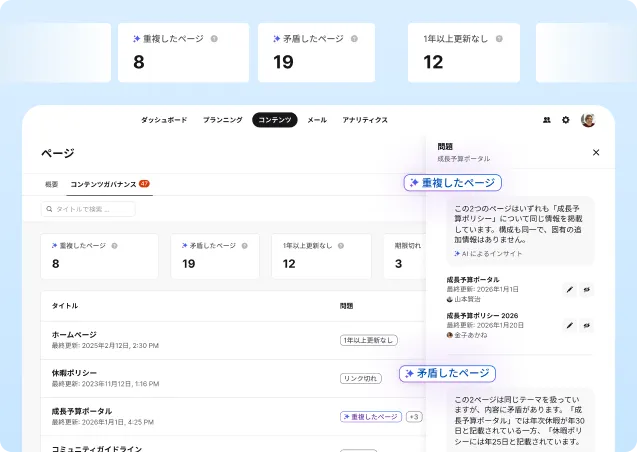The image size is (637, 452).
Task: Click hide icon for 成長予算ポリシー 2026
Action: click(586, 325)
